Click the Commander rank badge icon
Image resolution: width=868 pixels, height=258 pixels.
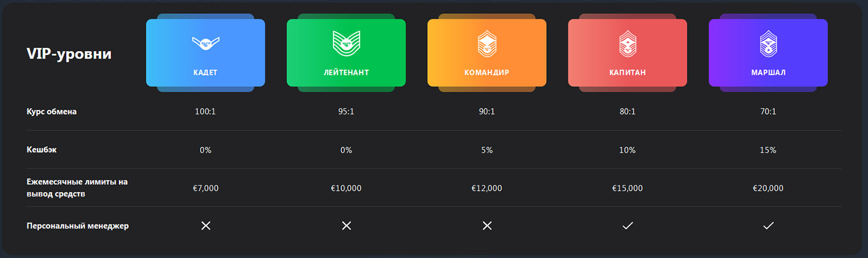pyautogui.click(x=487, y=43)
